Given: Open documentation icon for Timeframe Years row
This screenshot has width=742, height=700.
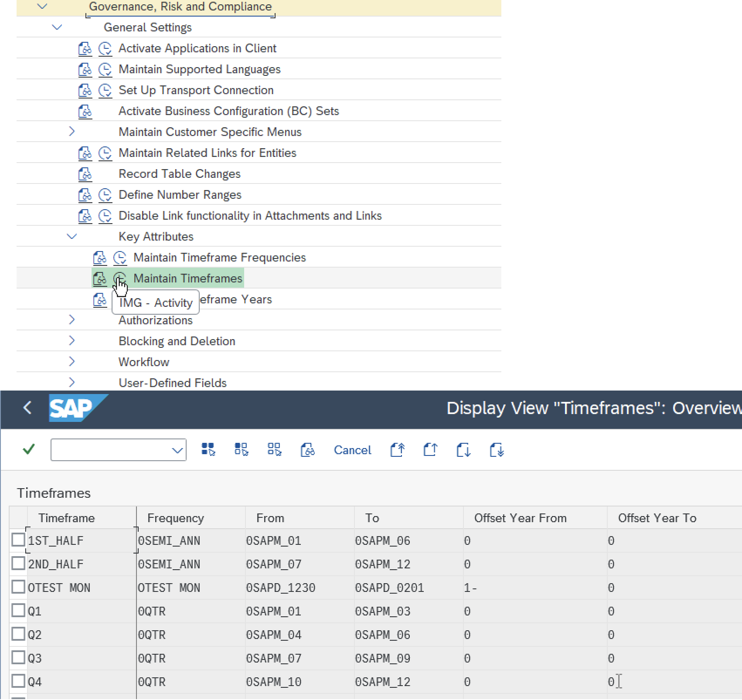Looking at the screenshot, I should click(x=100, y=299).
